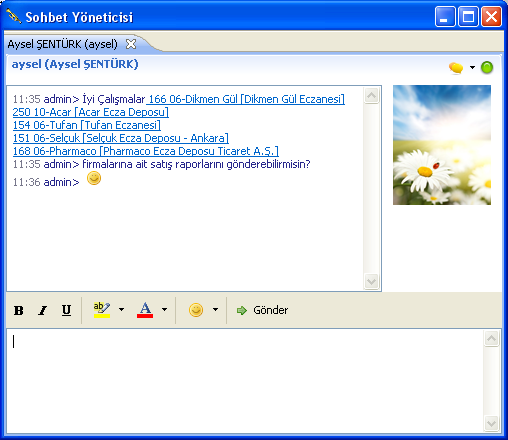Screen dimensions: 508x440
Task: Click the green online status indicator
Action: [x=487, y=68]
